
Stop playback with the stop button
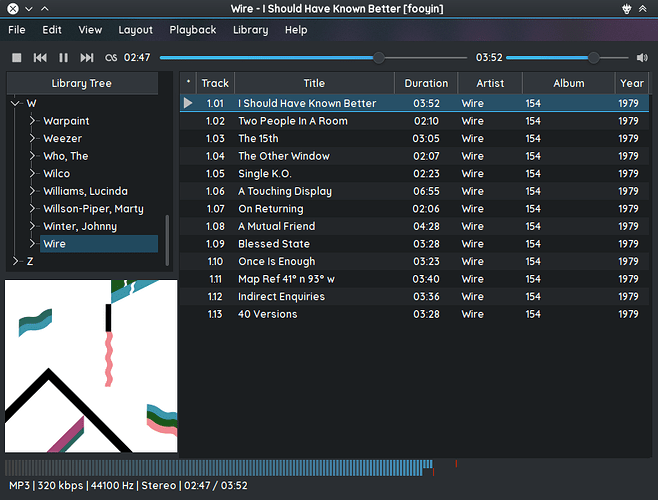(16, 58)
